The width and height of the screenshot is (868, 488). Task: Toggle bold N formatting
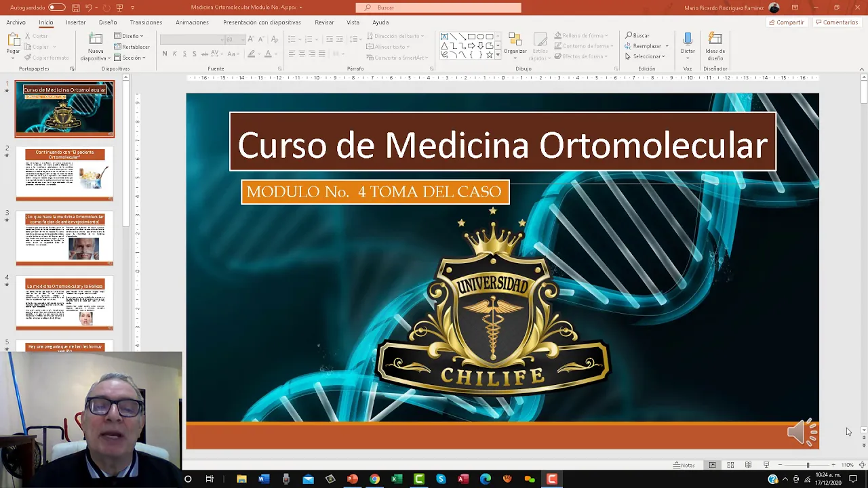pyautogui.click(x=164, y=54)
